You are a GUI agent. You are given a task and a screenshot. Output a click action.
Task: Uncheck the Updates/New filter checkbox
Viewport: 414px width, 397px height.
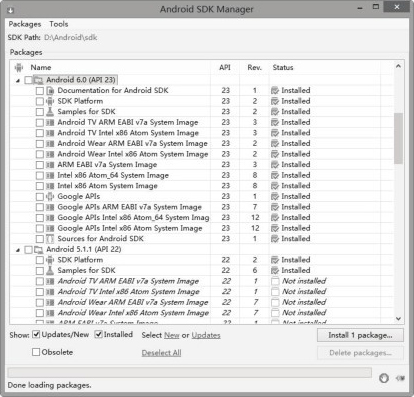[x=36, y=334]
